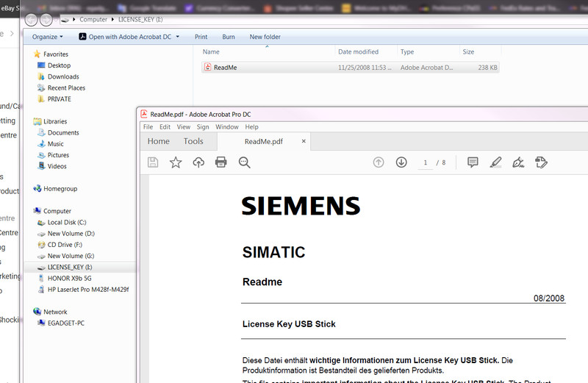Viewport: 588px width, 383px height.
Task: Open CD Drive (F:)
Action: pyautogui.click(x=65, y=245)
